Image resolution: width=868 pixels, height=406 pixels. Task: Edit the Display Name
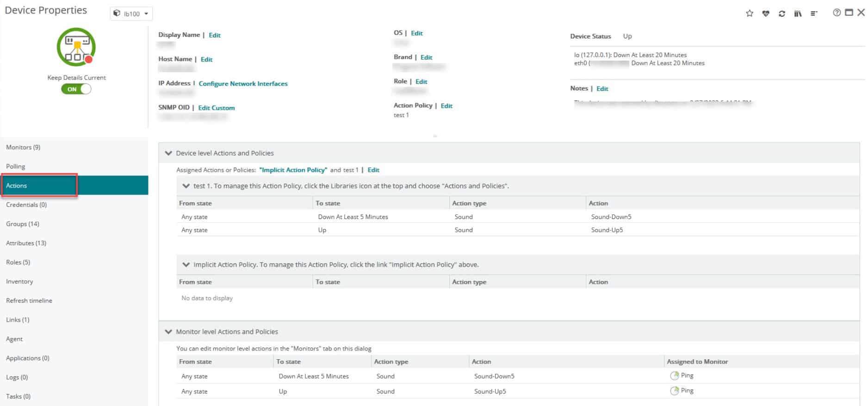[215, 35]
